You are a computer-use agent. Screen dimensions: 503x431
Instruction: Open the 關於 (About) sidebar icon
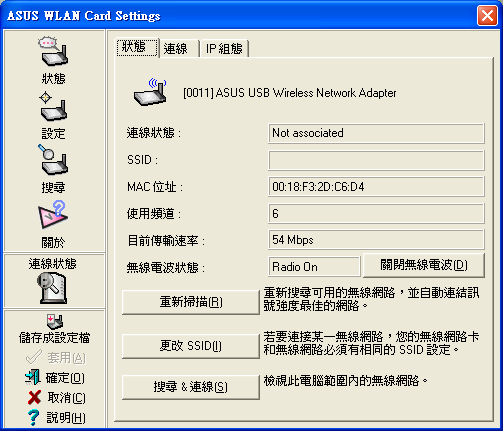click(x=53, y=215)
